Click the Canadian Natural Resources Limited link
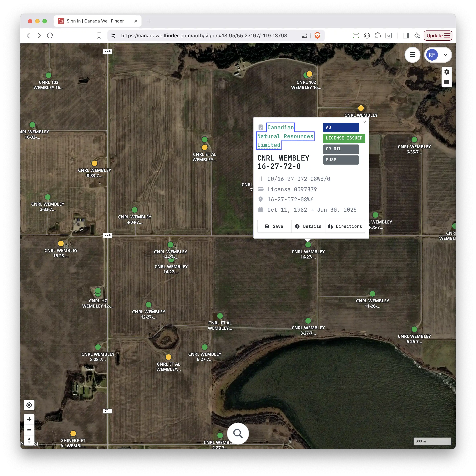Screen dimensions: 476x476 (x=285, y=136)
